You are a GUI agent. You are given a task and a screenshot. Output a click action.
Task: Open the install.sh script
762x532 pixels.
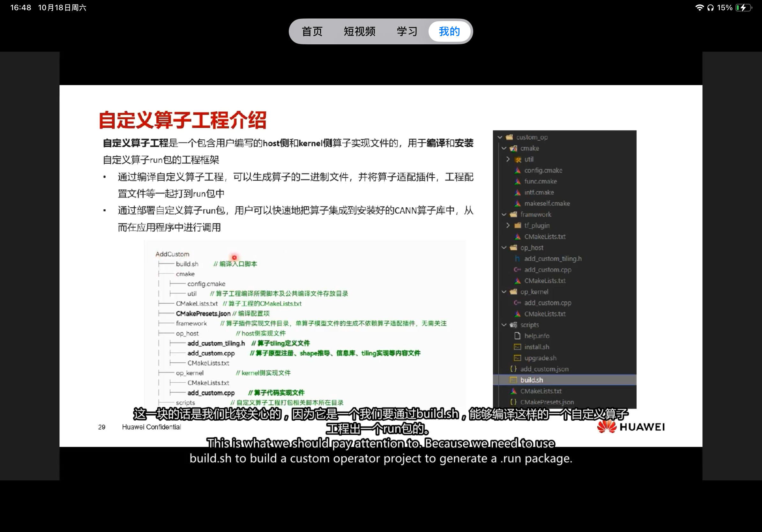[537, 347]
